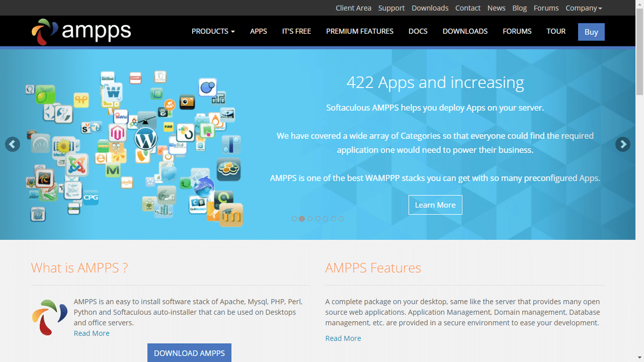Open the Forums link in top bar
Screen dimensions: 644x362
coord(546,8)
